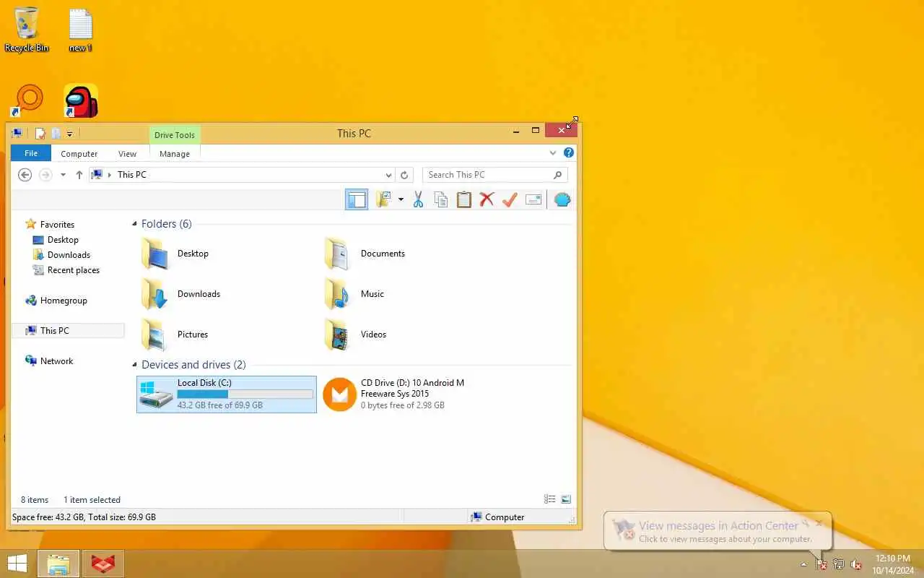Collapse the Folders (6) group
The height and width of the screenshot is (578, 924).
tap(134, 224)
